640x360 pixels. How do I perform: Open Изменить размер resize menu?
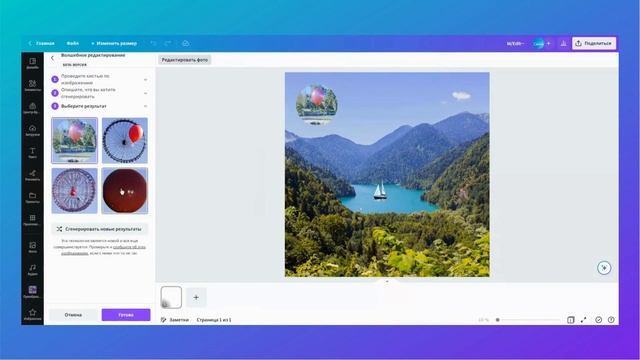(114, 43)
